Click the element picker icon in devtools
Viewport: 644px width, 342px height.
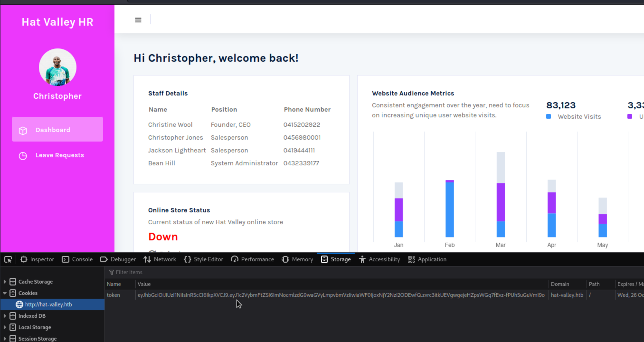point(8,260)
